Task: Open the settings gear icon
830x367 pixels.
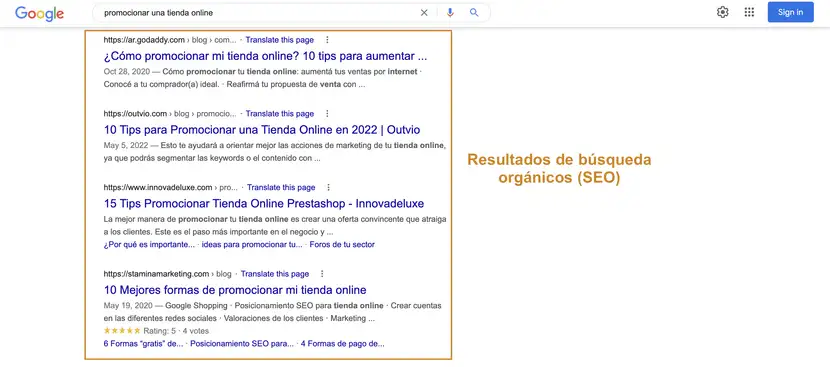Action: tap(723, 12)
